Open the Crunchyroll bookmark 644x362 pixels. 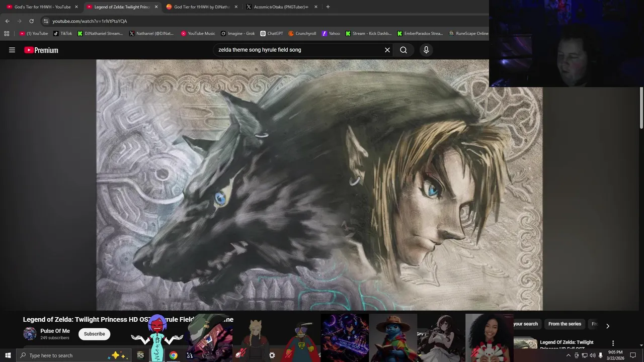[302, 34]
